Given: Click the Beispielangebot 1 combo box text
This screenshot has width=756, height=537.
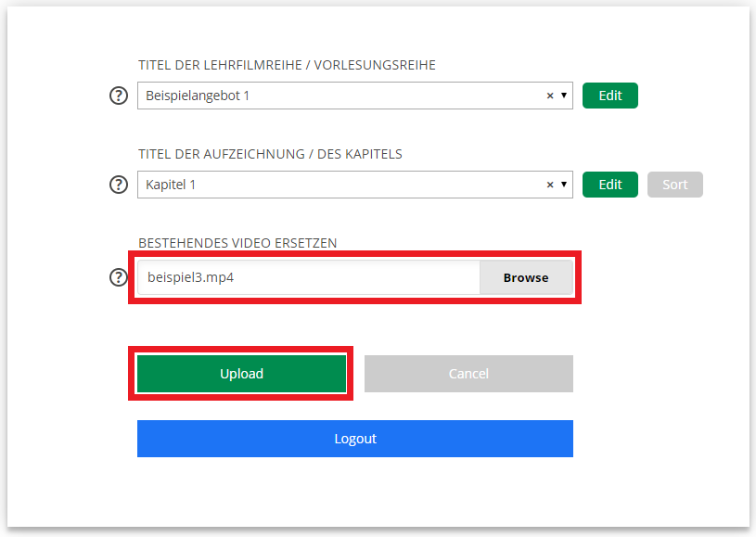Looking at the screenshot, I should pos(198,96).
